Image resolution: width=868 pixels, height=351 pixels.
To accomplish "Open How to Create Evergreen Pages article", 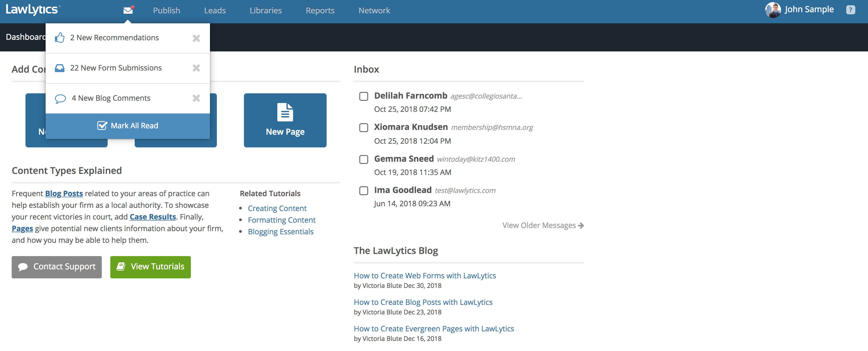I will click(x=434, y=329).
